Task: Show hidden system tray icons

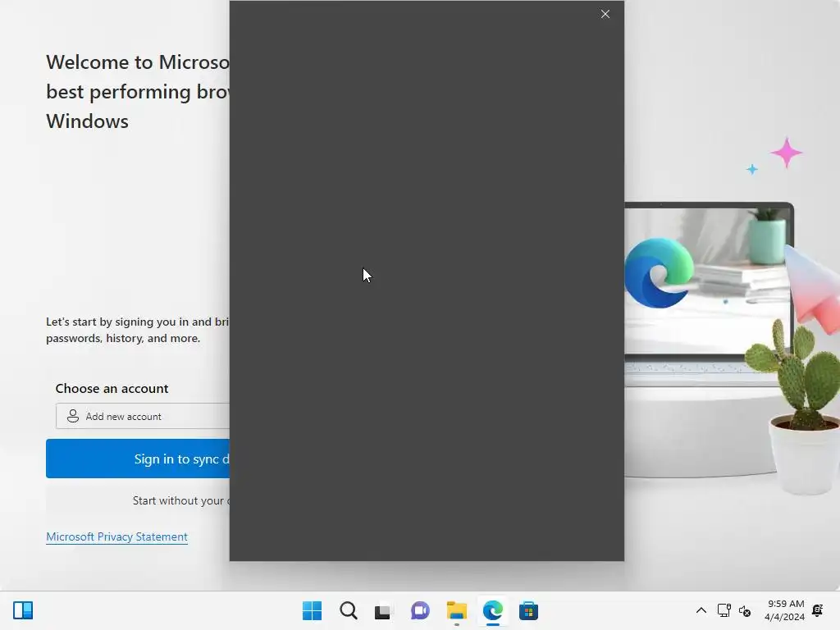Action: (701, 610)
